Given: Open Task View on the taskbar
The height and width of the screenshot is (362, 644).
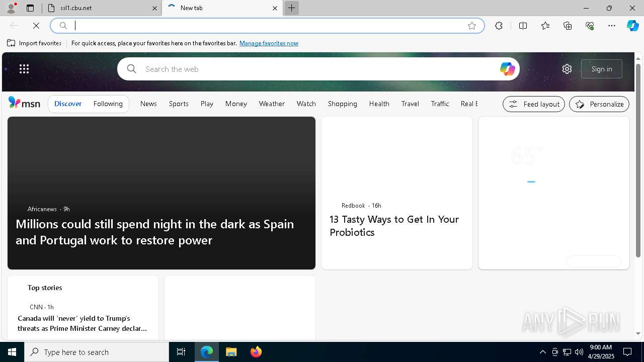Looking at the screenshot, I should [181, 352].
